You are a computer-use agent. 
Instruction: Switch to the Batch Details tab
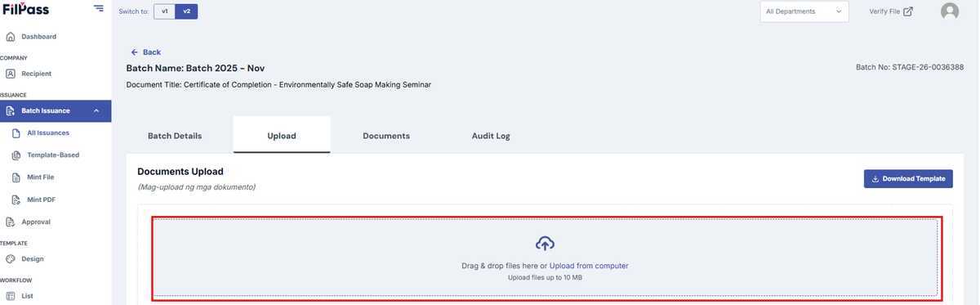click(x=175, y=136)
